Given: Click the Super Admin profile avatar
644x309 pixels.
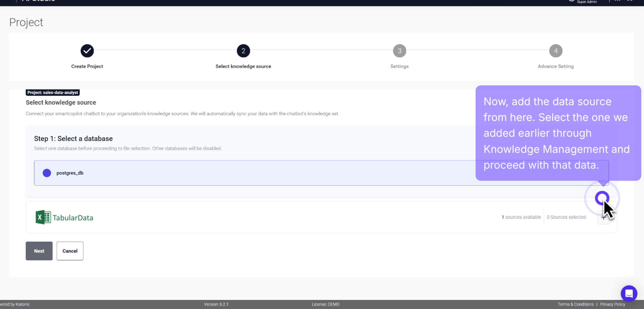Looking at the screenshot, I should tap(571, 1).
